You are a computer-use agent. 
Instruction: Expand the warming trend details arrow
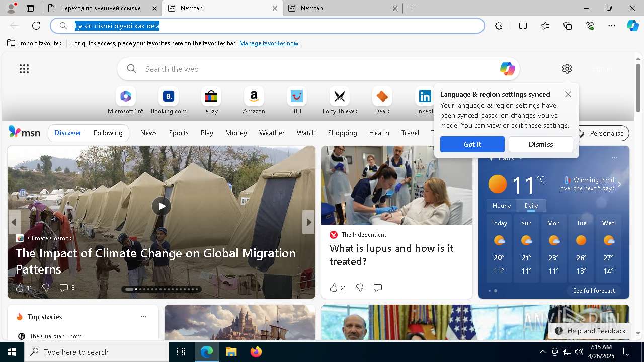tap(619, 184)
